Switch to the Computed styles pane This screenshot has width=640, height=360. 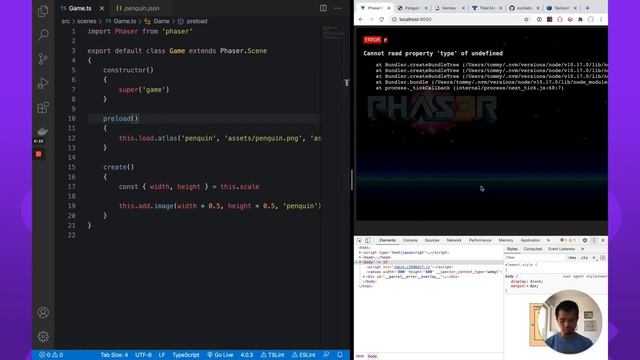click(533, 249)
